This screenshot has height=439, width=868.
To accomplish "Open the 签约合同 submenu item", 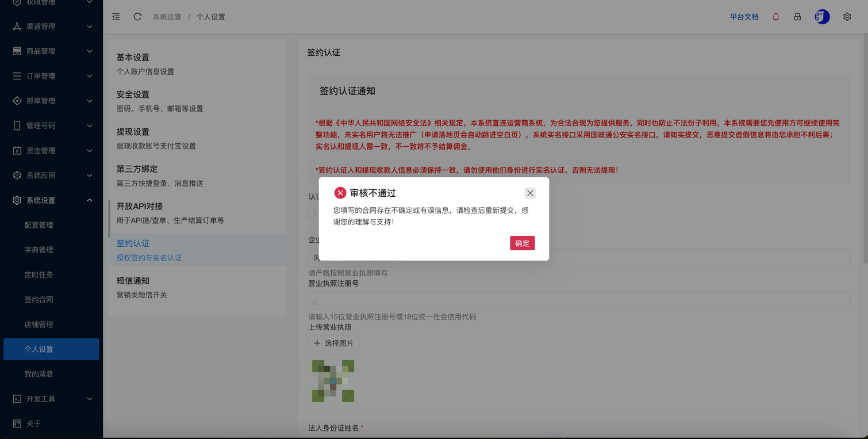I will (x=39, y=299).
